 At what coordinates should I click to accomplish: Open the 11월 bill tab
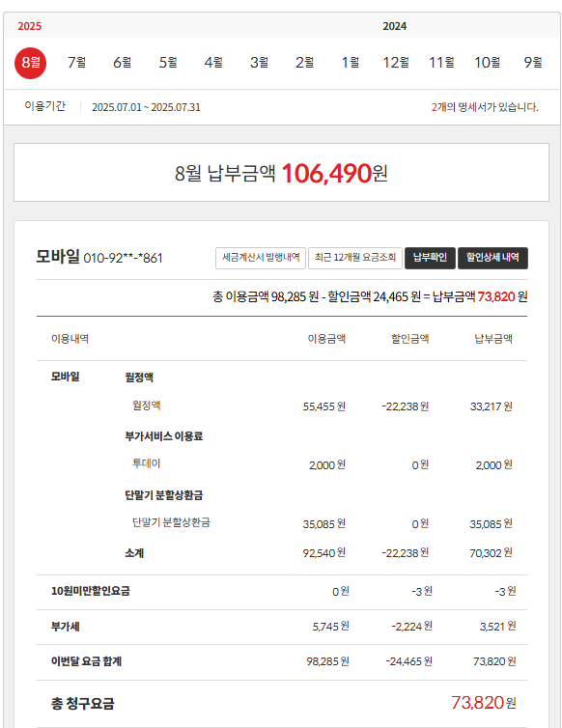(441, 62)
